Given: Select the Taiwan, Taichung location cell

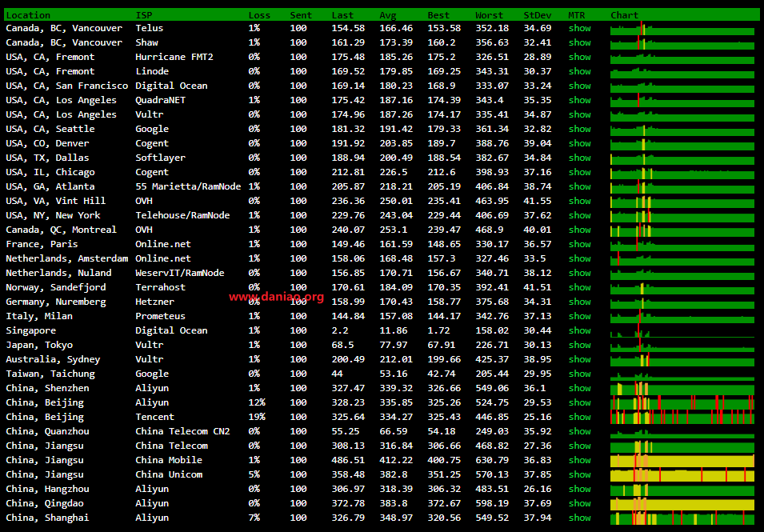Looking at the screenshot, I should [50, 374].
